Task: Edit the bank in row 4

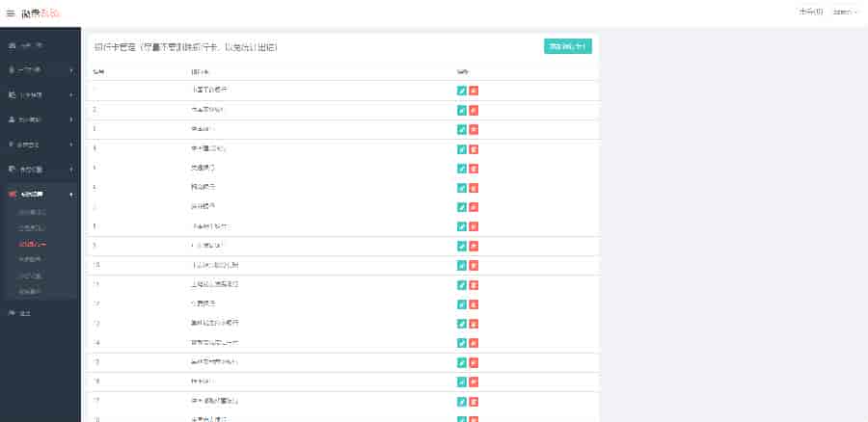Action: tap(462, 149)
